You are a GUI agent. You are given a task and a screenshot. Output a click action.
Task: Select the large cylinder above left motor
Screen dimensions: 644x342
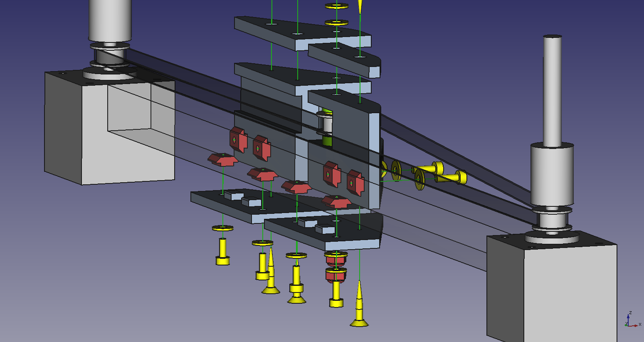110,21
